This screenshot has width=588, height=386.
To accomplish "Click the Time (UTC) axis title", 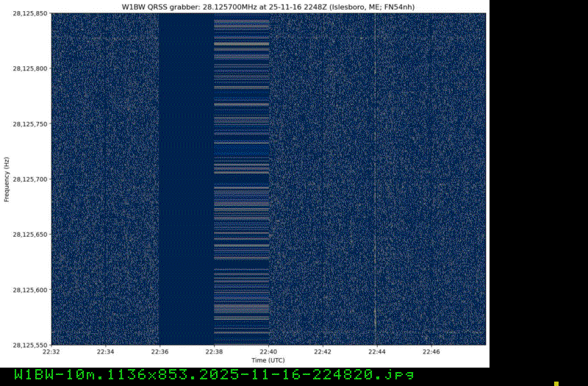I will [268, 361].
